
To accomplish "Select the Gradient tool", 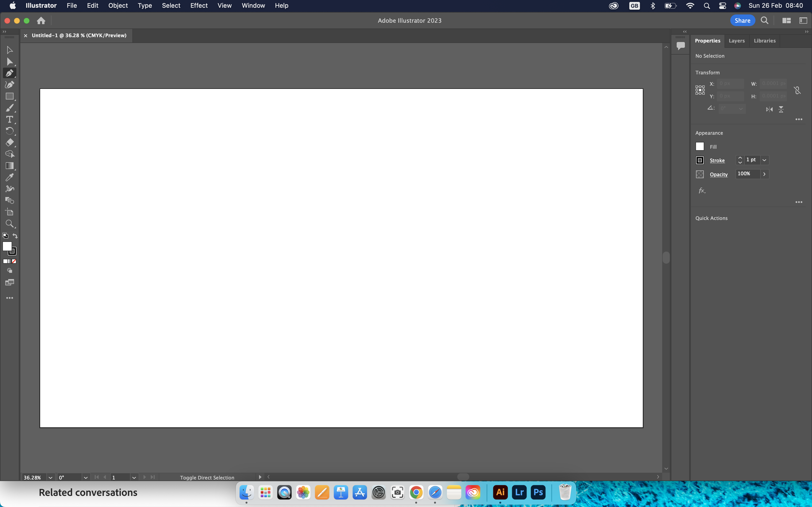I will (9, 166).
